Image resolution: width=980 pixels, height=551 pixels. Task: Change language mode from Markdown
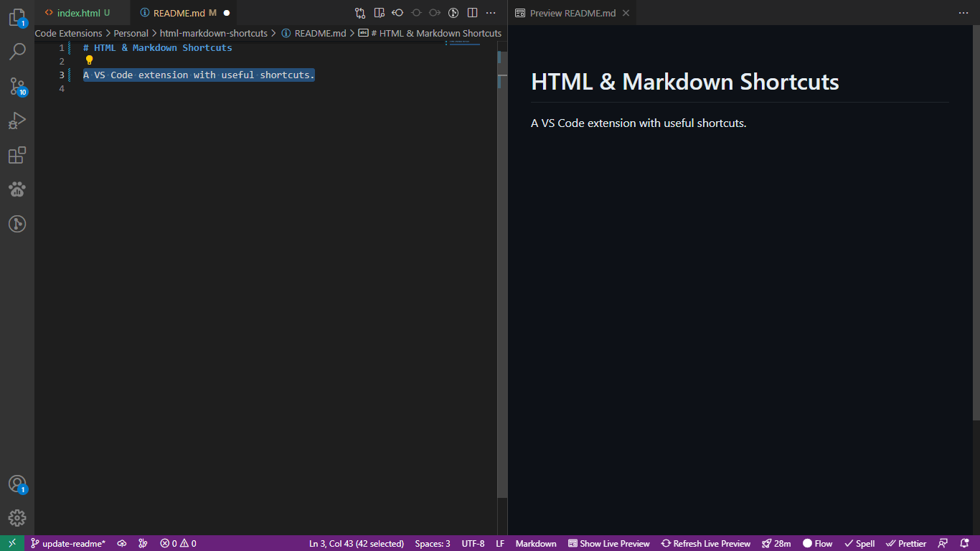click(536, 543)
